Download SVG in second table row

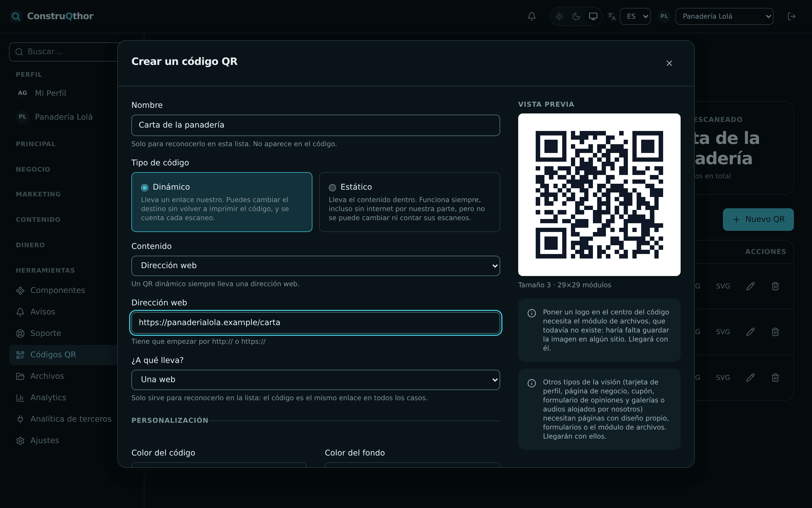tap(723, 332)
